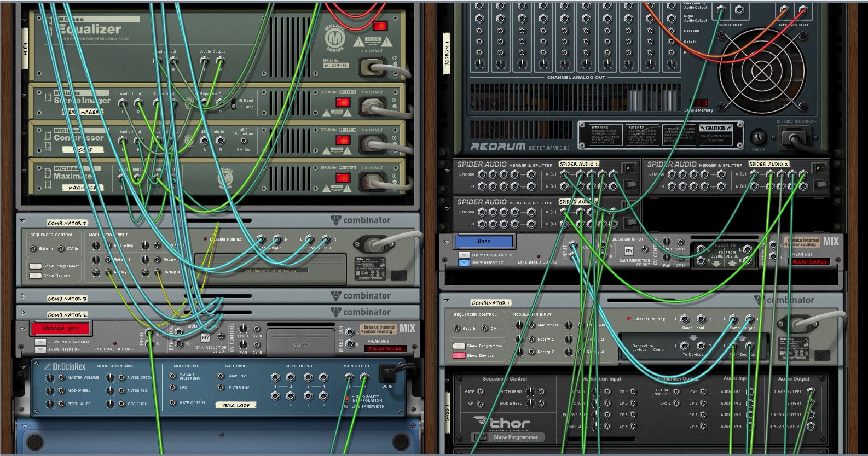Viewport: 868px width, 456px height.
Task: Toggle the Spider Audio 1 bypass switch
Action: coord(629,168)
